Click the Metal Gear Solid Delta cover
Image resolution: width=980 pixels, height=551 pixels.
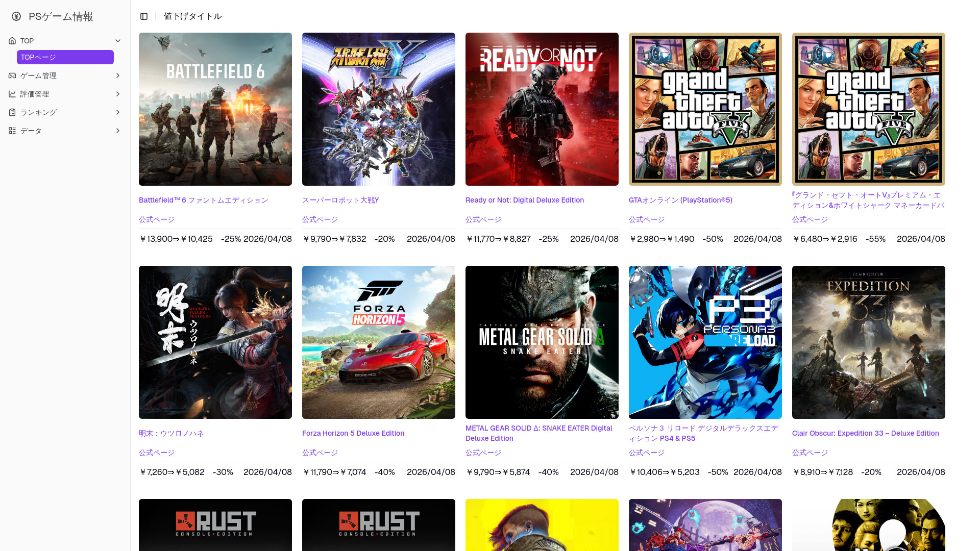[542, 342]
